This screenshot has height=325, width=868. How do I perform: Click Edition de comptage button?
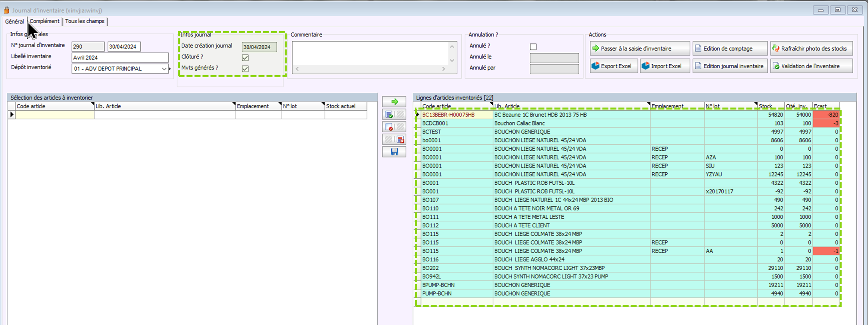730,48
